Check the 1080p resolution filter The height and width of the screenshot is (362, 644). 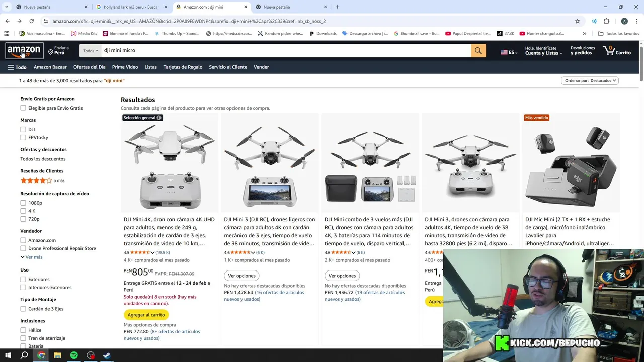pyautogui.click(x=23, y=203)
